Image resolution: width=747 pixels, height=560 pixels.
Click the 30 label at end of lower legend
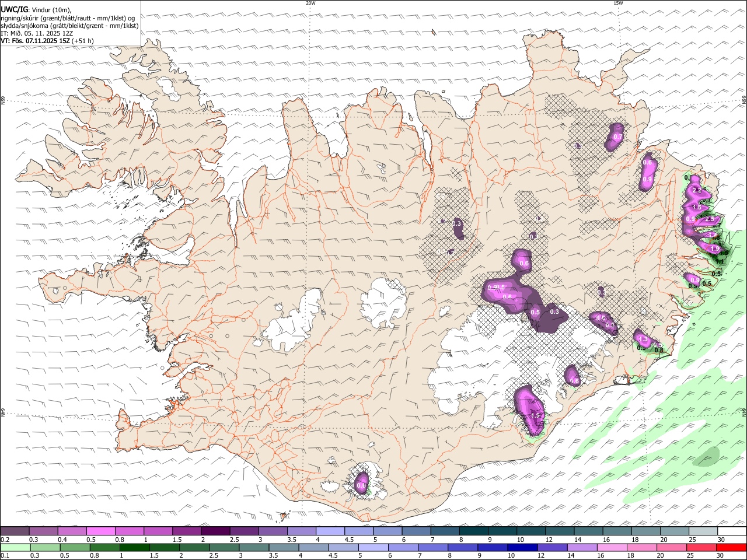click(x=720, y=556)
